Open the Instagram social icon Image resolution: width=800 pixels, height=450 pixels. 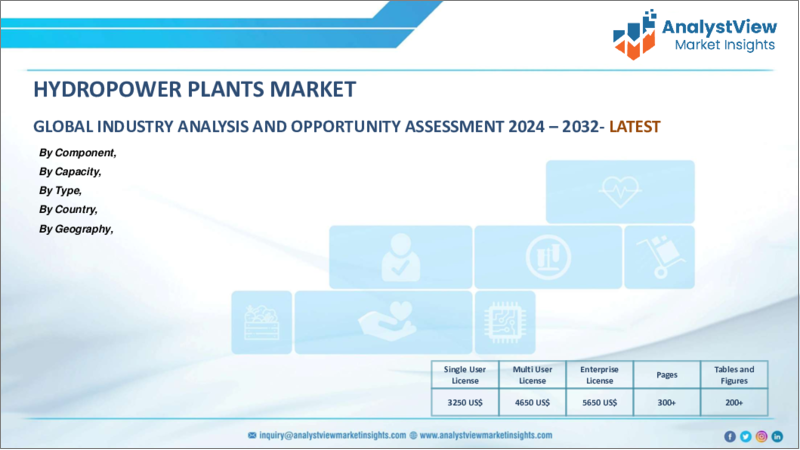(761, 436)
